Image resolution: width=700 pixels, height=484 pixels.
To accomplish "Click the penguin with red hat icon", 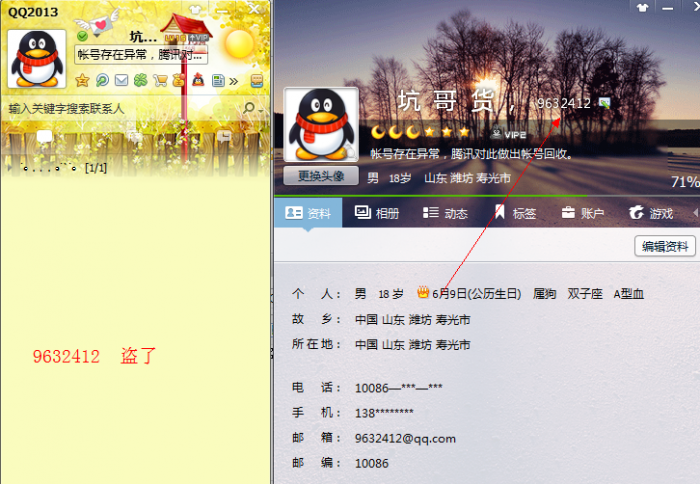I will [198, 80].
